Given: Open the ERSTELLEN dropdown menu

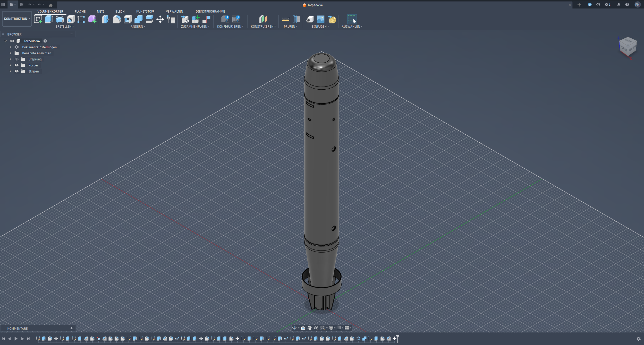Looking at the screenshot, I should [x=65, y=27].
